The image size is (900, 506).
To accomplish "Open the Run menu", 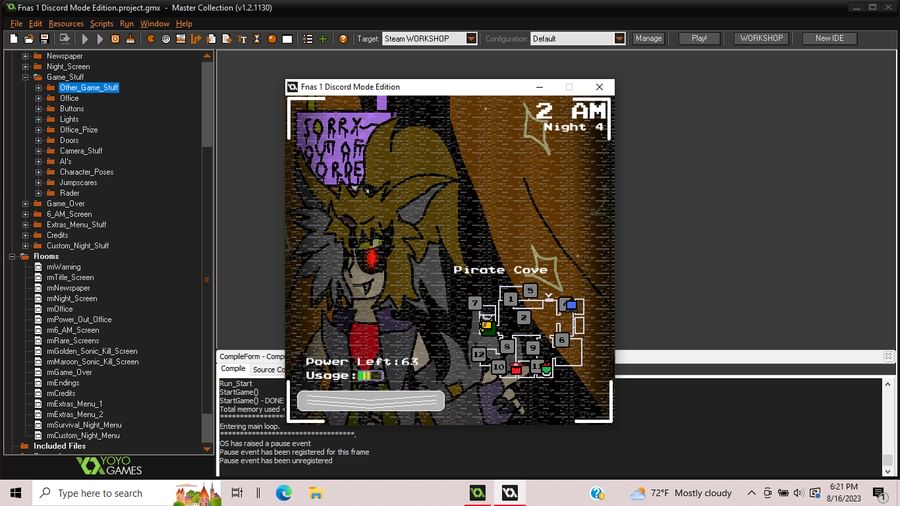I will (126, 24).
